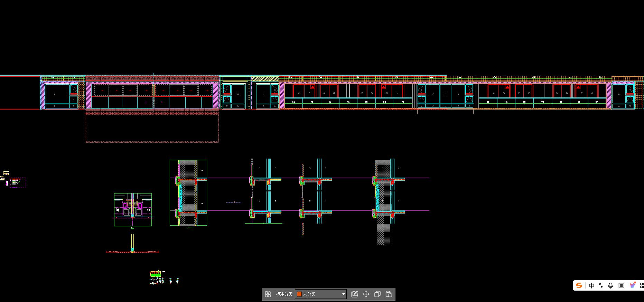This screenshot has height=302, width=644.
Task: Open the 未分类 annotation category dropdown
Action: point(320,294)
